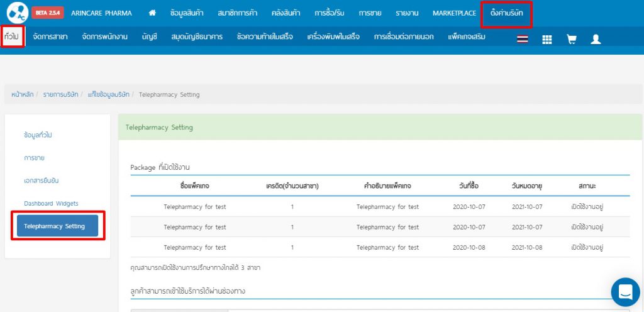Click Telepharmacy Setting panel heading

coord(159,127)
